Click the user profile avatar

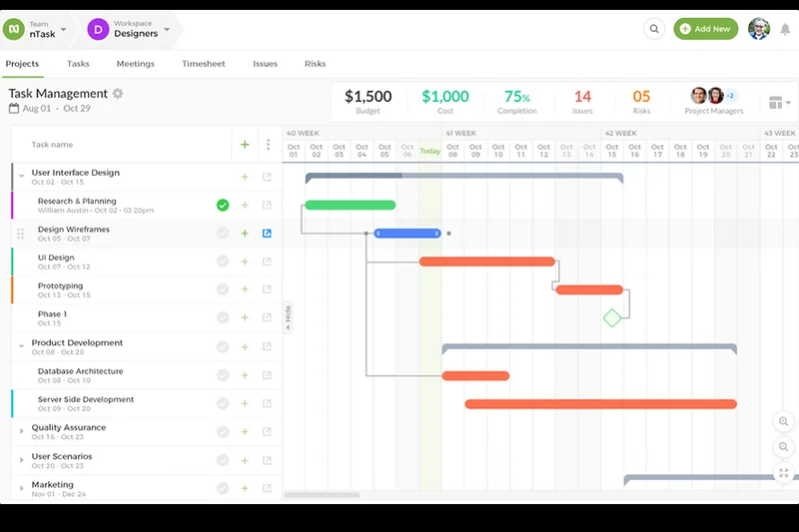[758, 29]
